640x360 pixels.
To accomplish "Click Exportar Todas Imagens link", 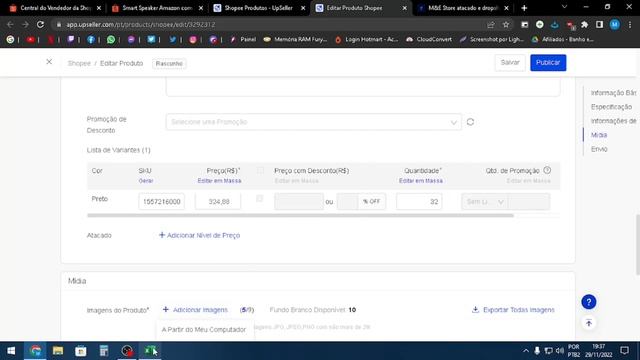I will point(513,310).
